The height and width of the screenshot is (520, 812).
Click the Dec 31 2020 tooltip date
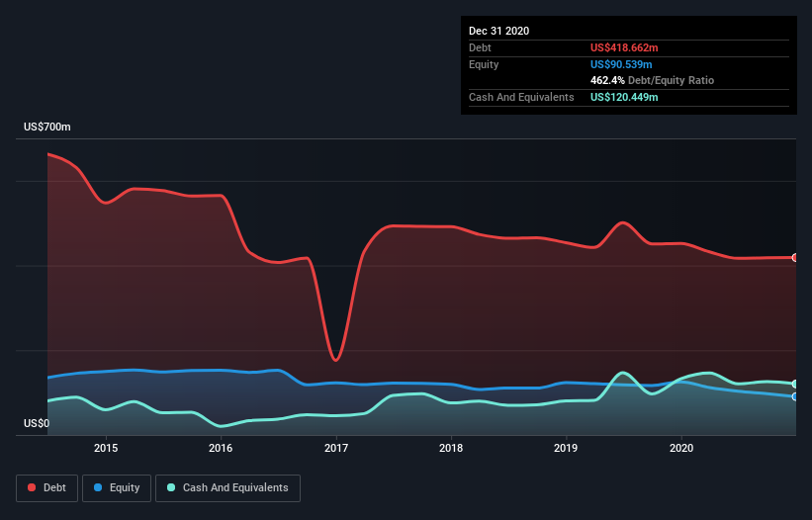(x=498, y=31)
